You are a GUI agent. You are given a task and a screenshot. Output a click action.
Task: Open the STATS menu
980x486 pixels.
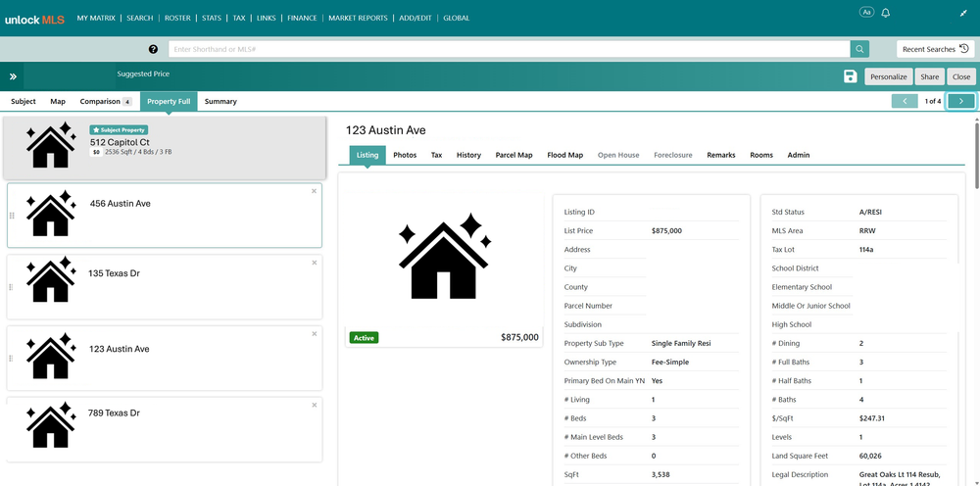pyautogui.click(x=212, y=18)
